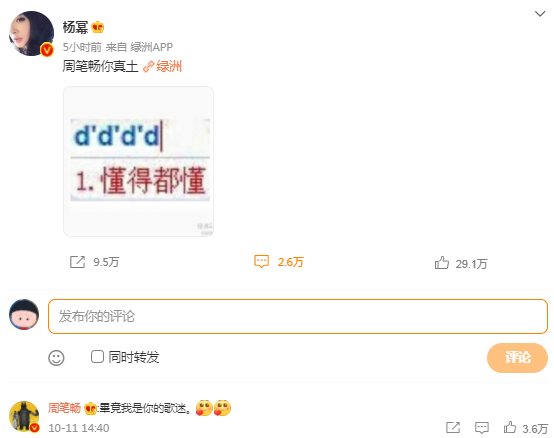
Task: Click your own cartoon avatar beside the comment box
Action: click(x=24, y=314)
